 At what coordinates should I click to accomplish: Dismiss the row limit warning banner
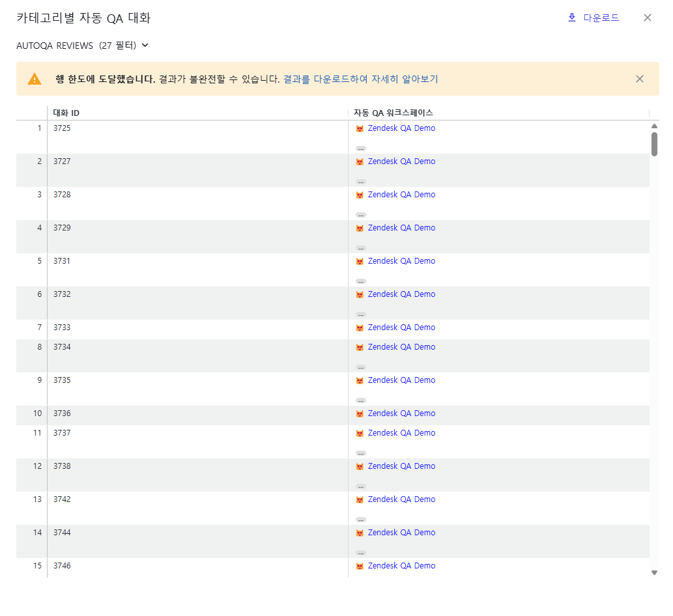pyautogui.click(x=640, y=79)
